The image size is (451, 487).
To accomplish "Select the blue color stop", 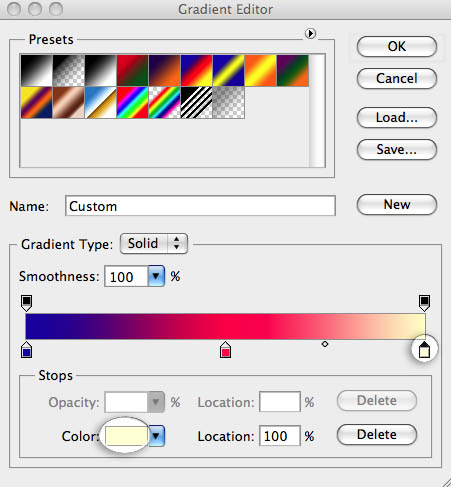I will click(26, 350).
